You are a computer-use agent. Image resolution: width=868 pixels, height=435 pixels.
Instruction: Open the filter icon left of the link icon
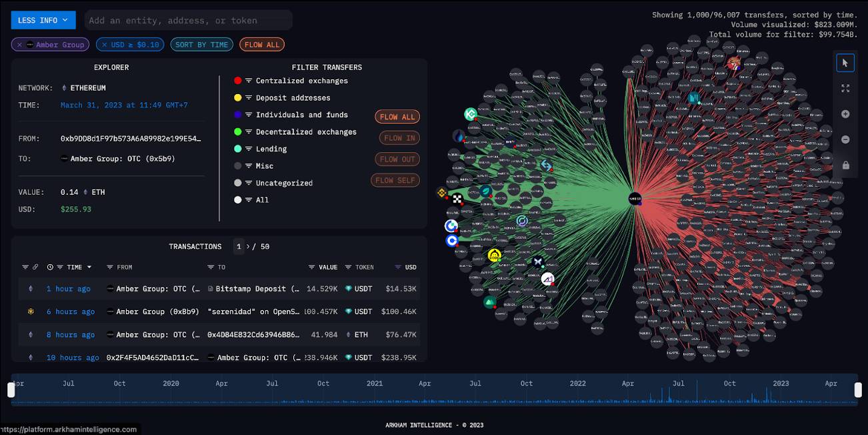click(25, 268)
